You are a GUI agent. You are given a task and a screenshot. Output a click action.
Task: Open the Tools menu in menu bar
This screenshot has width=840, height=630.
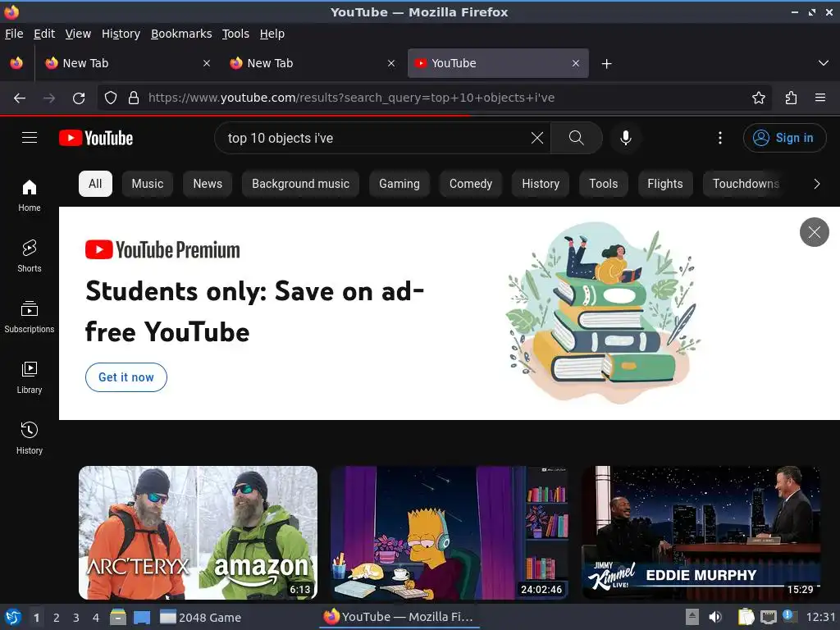click(235, 34)
